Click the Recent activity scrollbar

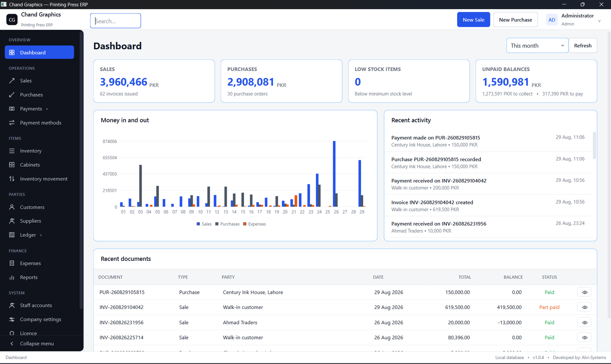594,146
